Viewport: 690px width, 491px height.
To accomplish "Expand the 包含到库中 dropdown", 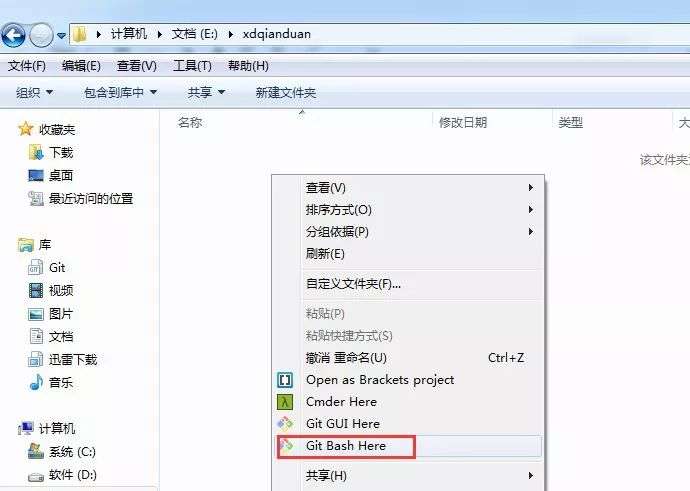I will click(x=121, y=92).
